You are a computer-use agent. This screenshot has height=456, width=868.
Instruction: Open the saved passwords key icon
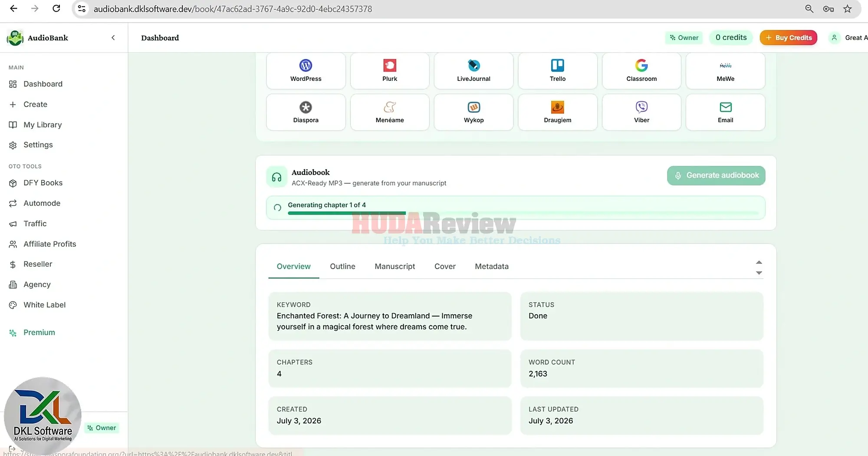[x=828, y=9]
